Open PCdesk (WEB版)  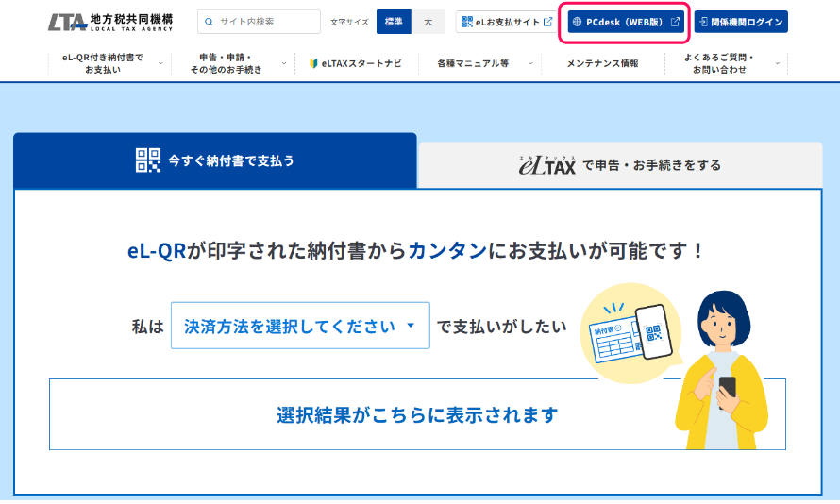[626, 22]
